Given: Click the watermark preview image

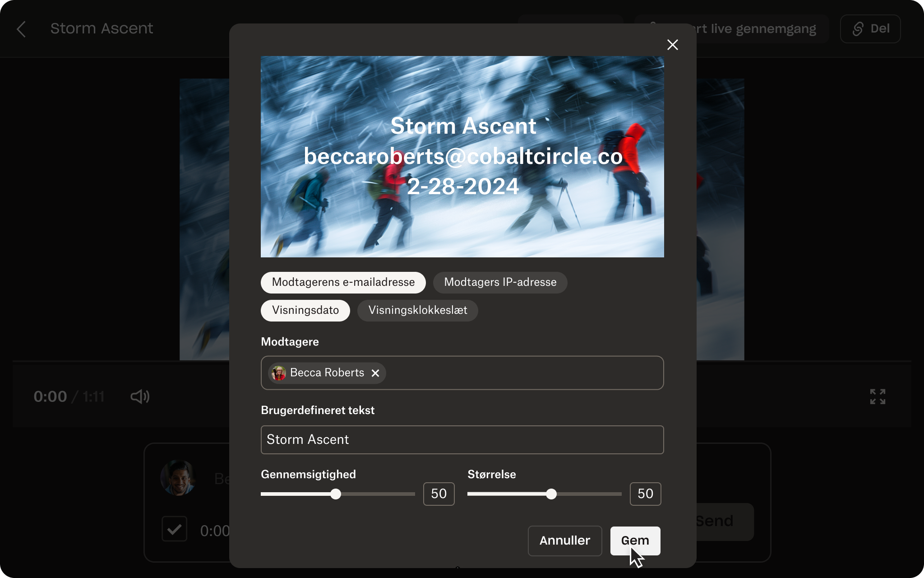Looking at the screenshot, I should click(x=462, y=157).
